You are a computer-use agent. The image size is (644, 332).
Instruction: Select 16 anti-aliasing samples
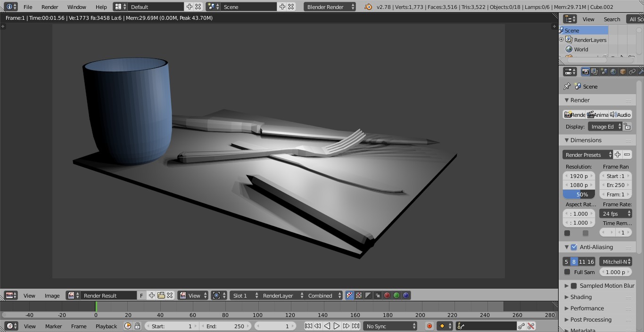[x=591, y=262]
